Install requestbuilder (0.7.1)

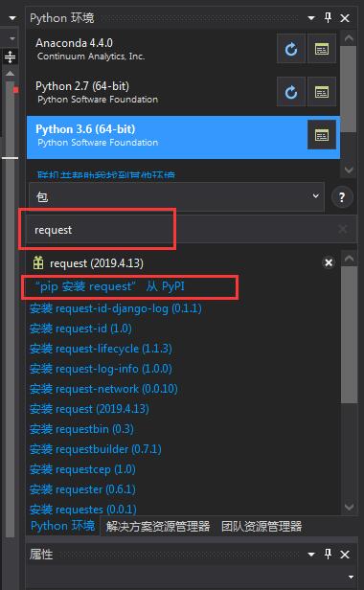[95, 449]
